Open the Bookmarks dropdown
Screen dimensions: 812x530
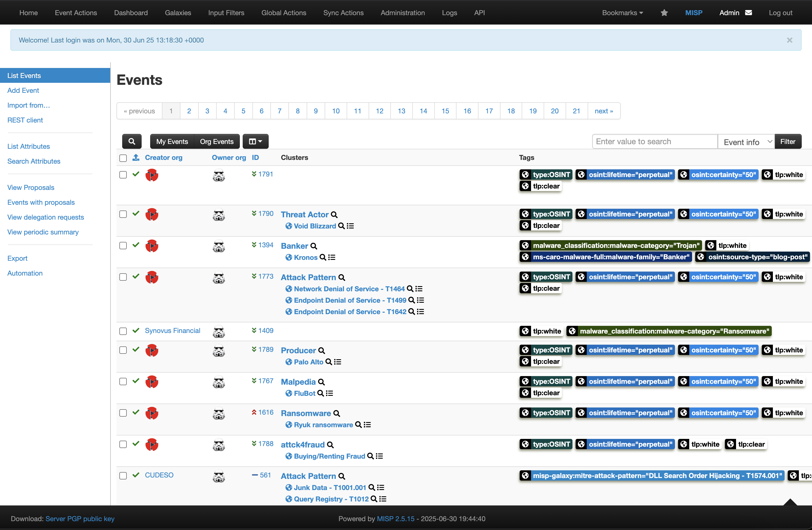[x=622, y=13]
